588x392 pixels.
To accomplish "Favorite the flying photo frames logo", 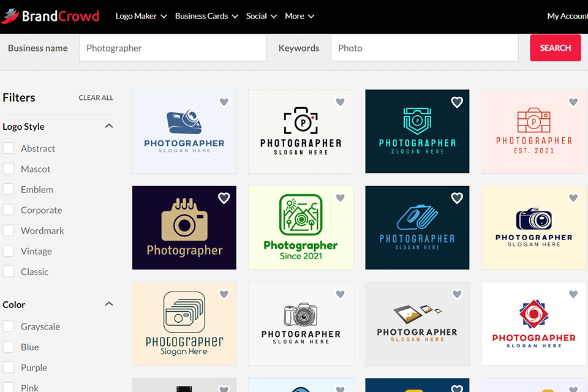I will tap(457, 294).
